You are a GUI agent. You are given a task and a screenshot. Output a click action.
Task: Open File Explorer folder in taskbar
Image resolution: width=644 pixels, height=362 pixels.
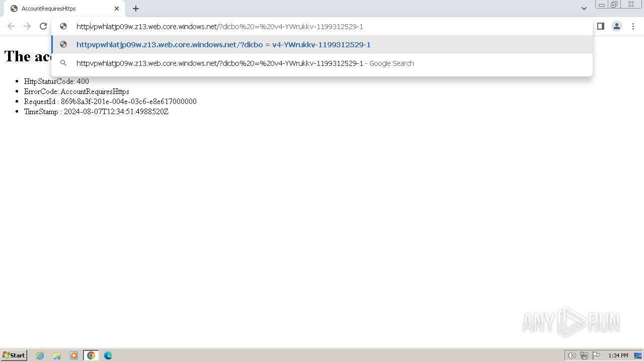57,355
